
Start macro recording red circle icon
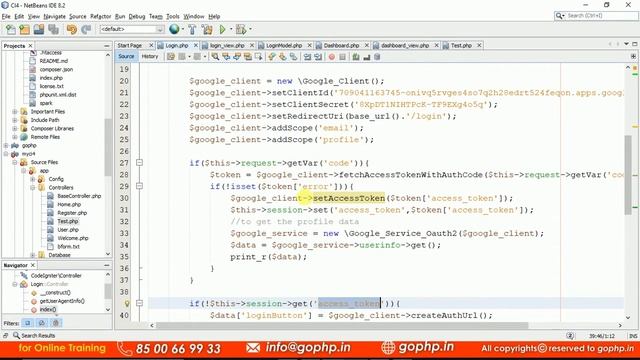pyautogui.click(x=331, y=57)
